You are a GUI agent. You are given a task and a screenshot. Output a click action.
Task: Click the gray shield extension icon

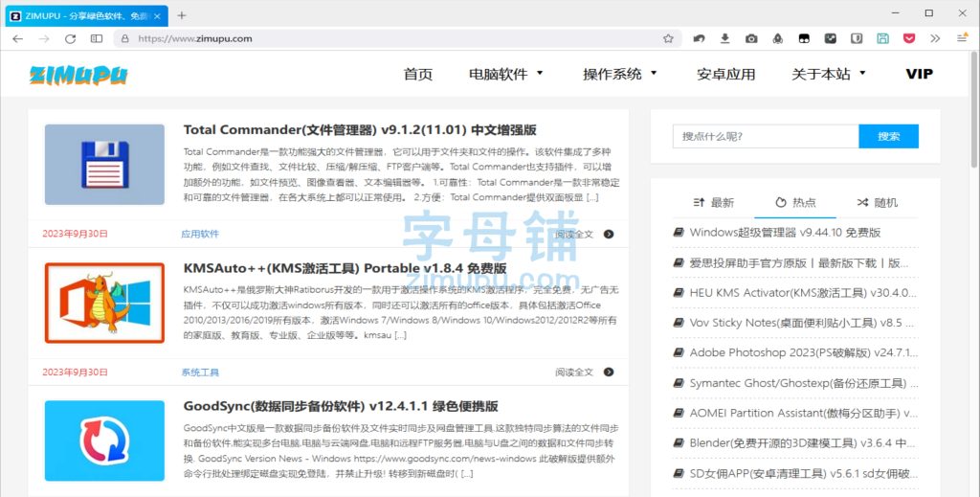[857, 38]
